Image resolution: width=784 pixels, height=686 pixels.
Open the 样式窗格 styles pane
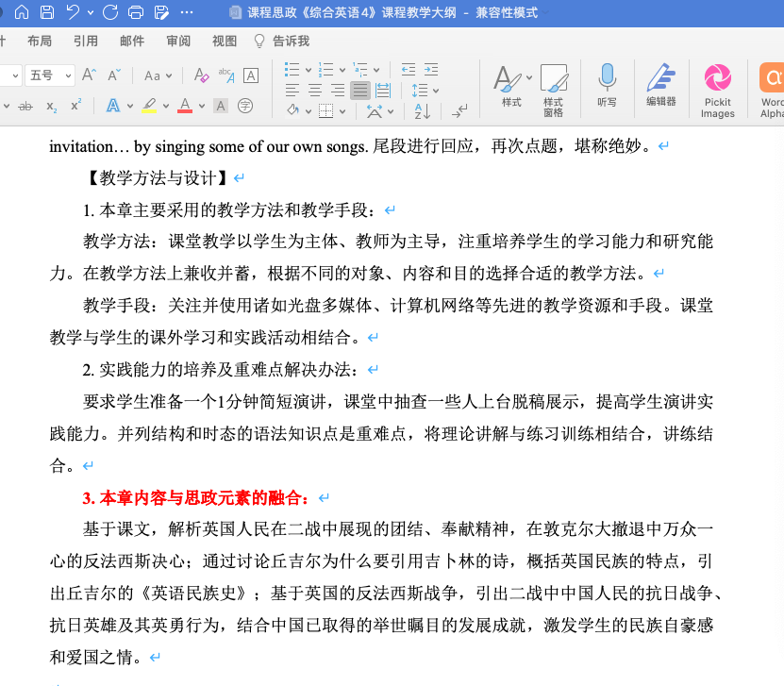[553, 92]
